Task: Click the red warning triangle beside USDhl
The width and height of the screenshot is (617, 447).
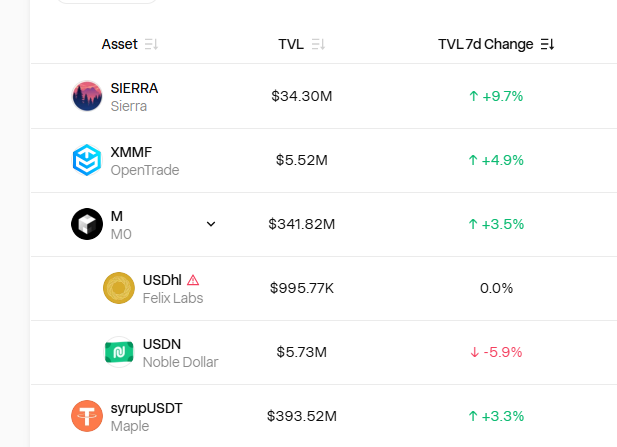Action: (x=193, y=280)
